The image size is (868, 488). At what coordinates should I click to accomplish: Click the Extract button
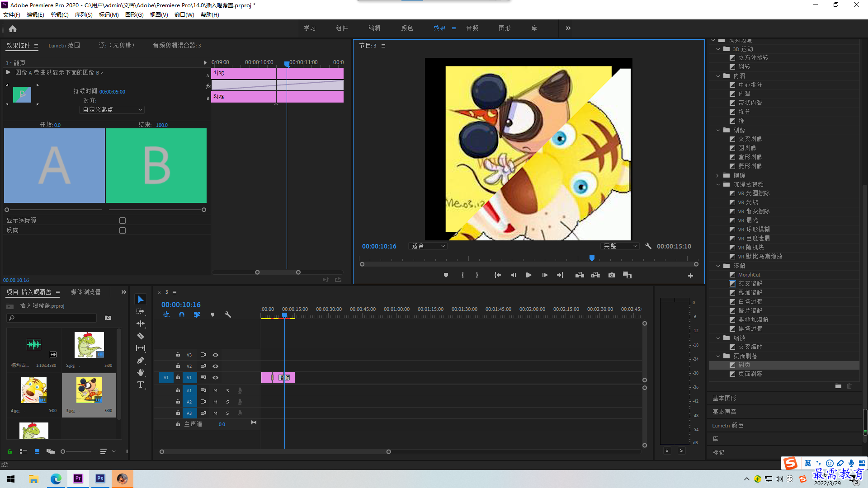click(595, 275)
